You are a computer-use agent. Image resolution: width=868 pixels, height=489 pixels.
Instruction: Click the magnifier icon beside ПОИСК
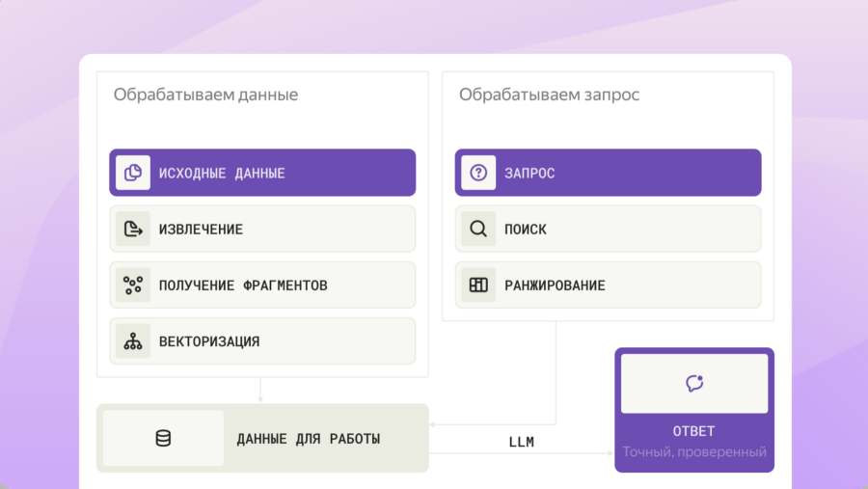pos(478,229)
